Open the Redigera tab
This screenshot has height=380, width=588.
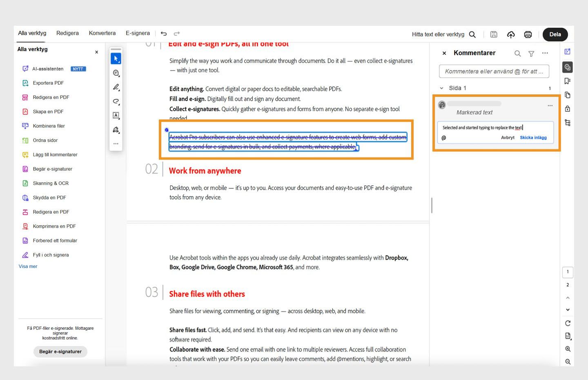(67, 33)
